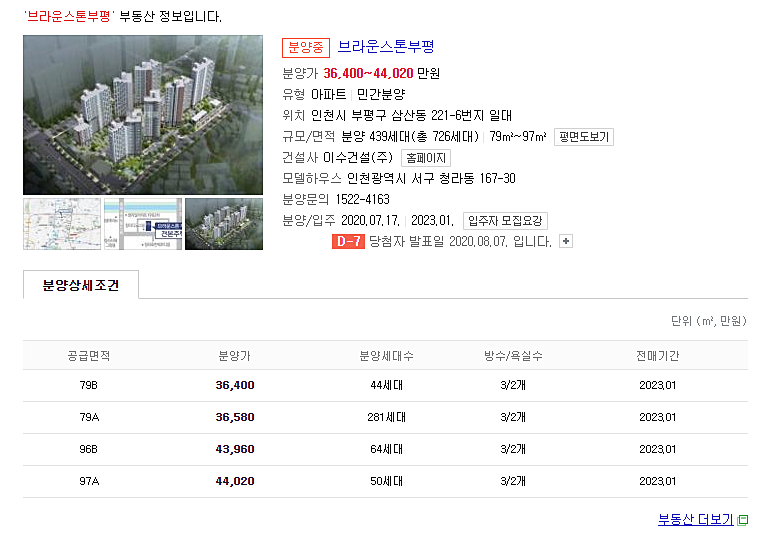780x548 pixels.
Task: Click the 분양중 status badge
Action: (305, 48)
